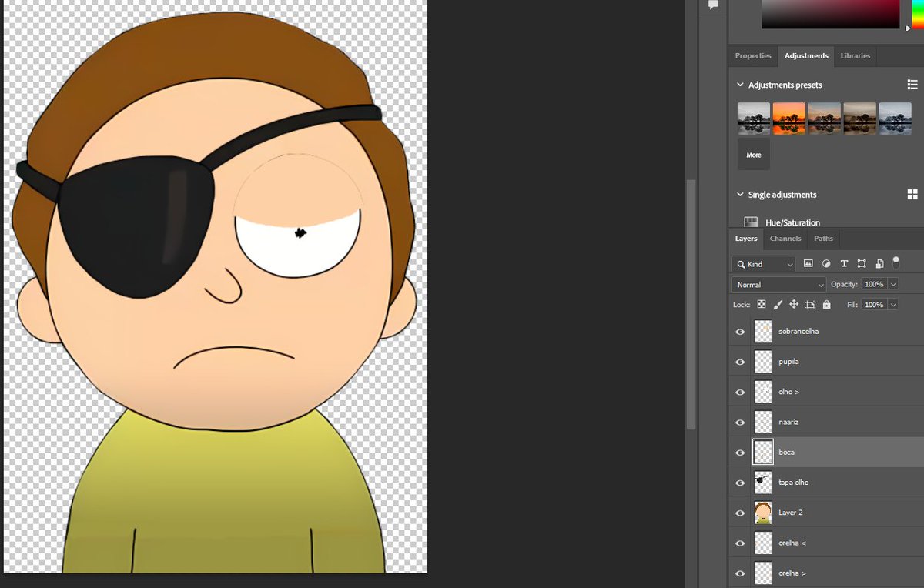Open the Opacity slider dropdown arrow

tap(893, 284)
